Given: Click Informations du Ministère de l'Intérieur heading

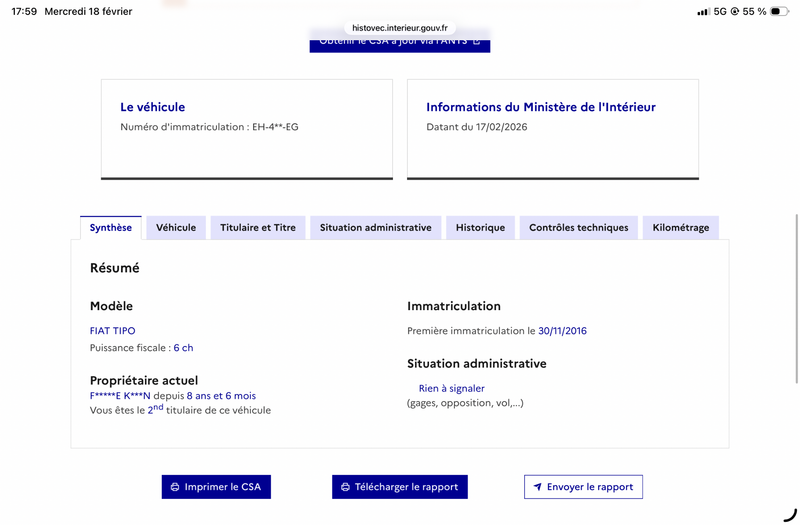Looking at the screenshot, I should click(x=541, y=107).
